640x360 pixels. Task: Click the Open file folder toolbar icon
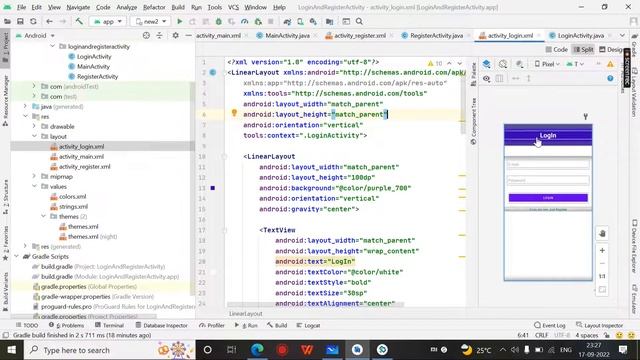coord(7,21)
